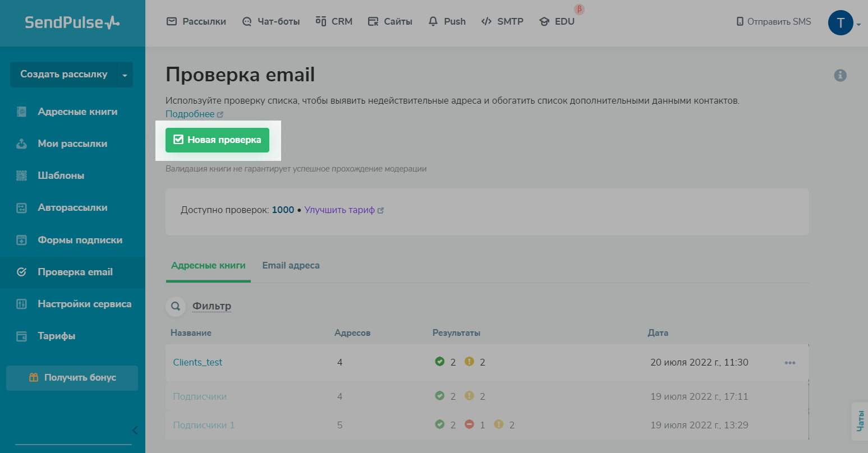Open the Чат-боты menu item

point(271,21)
